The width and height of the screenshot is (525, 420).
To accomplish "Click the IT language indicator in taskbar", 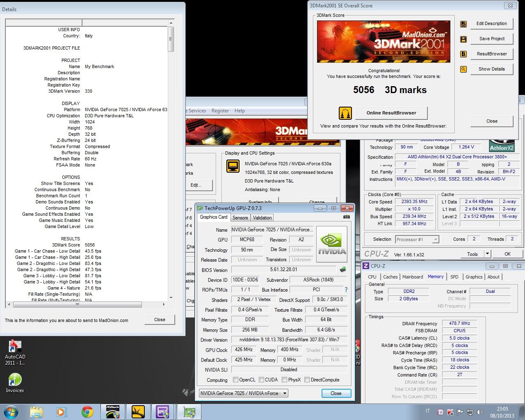I will [428, 411].
